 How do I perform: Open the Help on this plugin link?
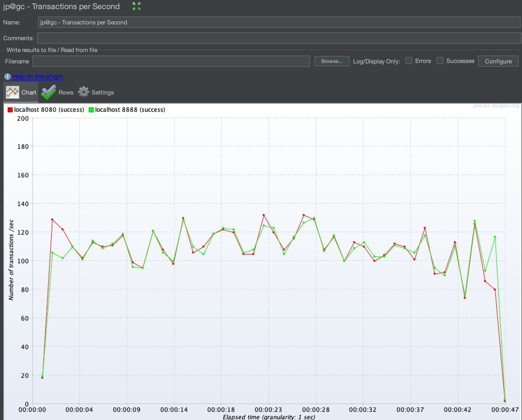pos(38,76)
